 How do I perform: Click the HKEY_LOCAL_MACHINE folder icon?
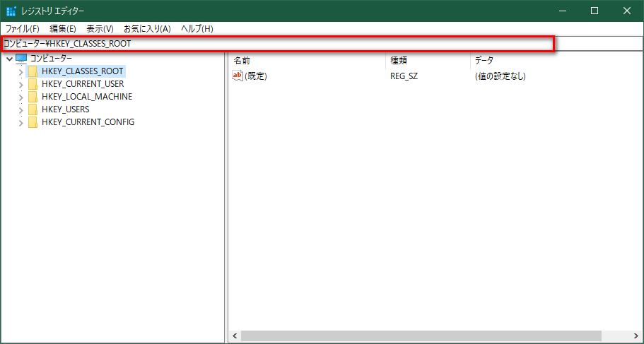pos(33,97)
